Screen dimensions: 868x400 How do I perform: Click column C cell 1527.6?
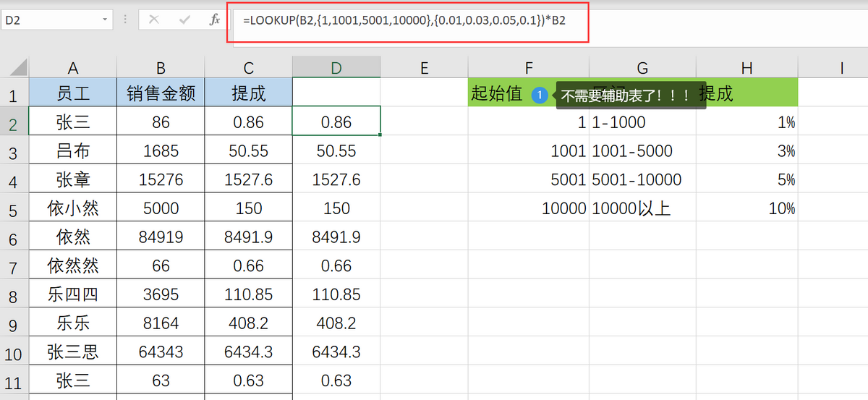click(249, 179)
